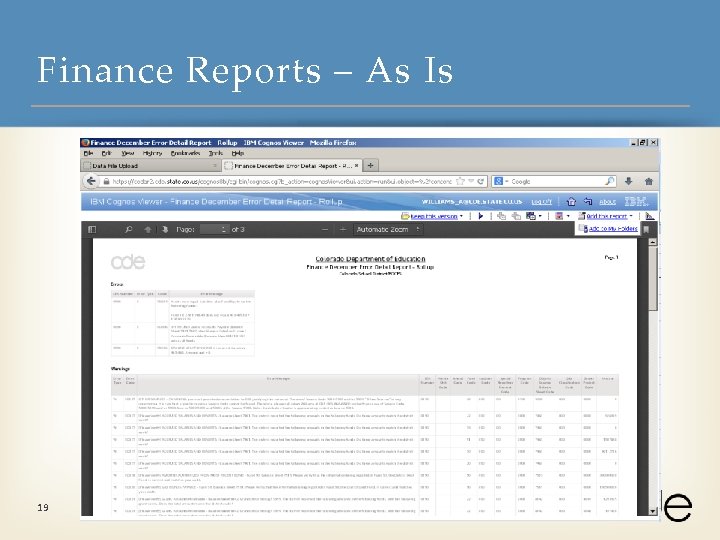Screen dimensions: 720x540
Task: Open the History menu
Action: (x=152, y=153)
